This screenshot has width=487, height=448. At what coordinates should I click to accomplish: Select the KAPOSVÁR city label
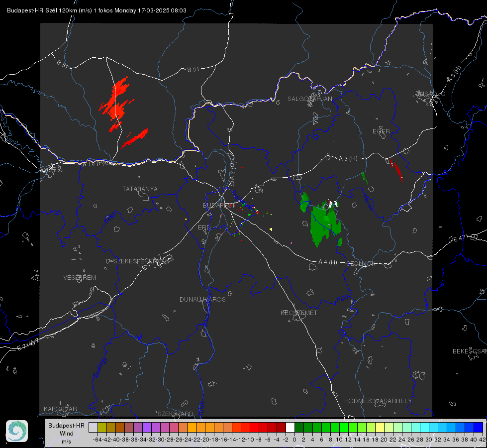click(x=60, y=409)
